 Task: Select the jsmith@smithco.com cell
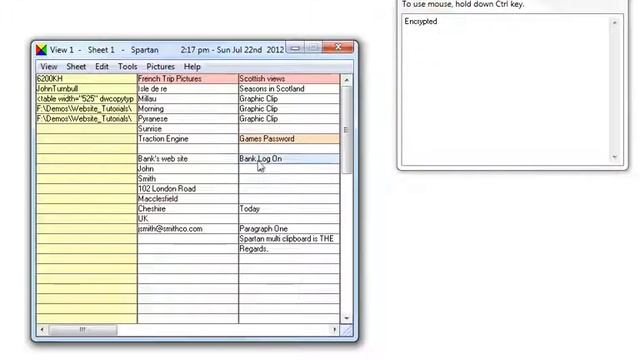[x=188, y=229]
